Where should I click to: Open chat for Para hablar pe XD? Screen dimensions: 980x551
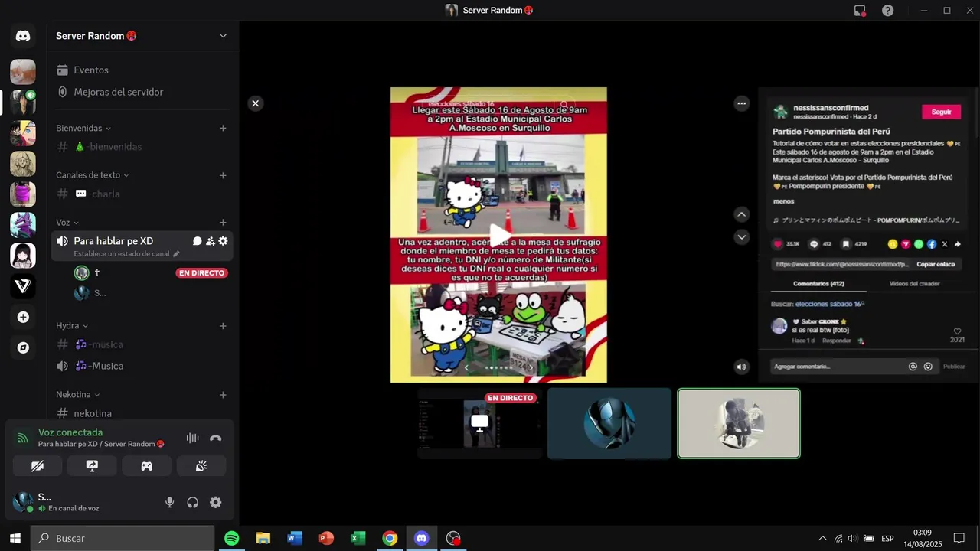[197, 241]
